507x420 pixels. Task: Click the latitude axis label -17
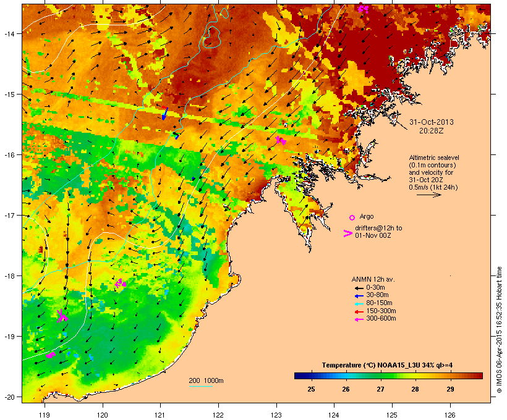coord(9,215)
